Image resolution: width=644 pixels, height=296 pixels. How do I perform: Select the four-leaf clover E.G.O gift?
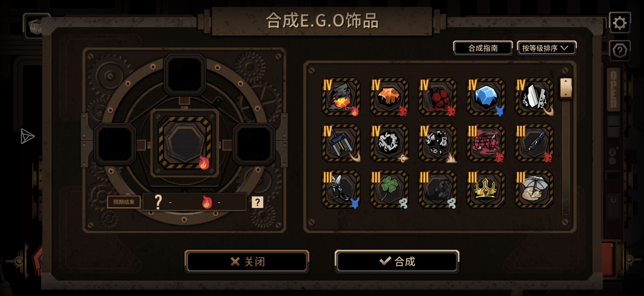pyautogui.click(x=389, y=189)
